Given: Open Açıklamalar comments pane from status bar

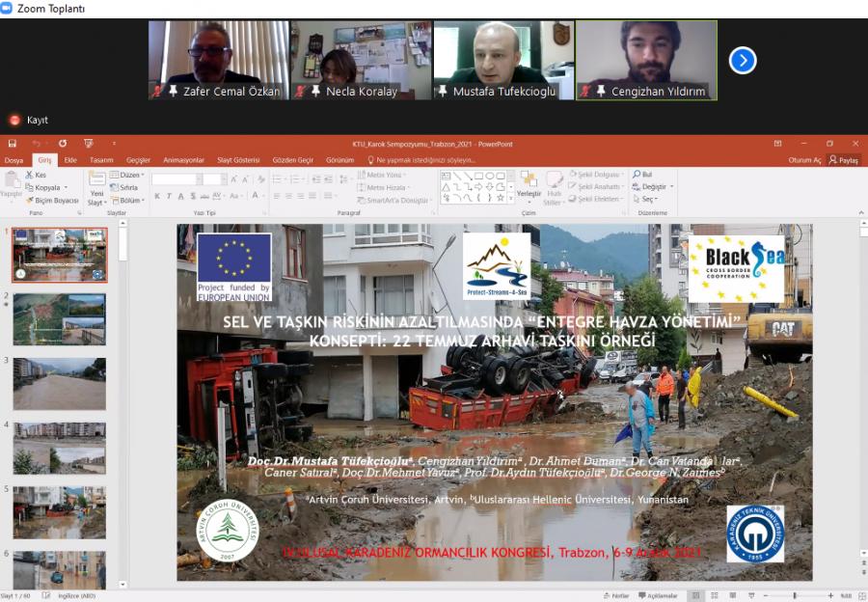Looking at the screenshot, I should click(658, 596).
